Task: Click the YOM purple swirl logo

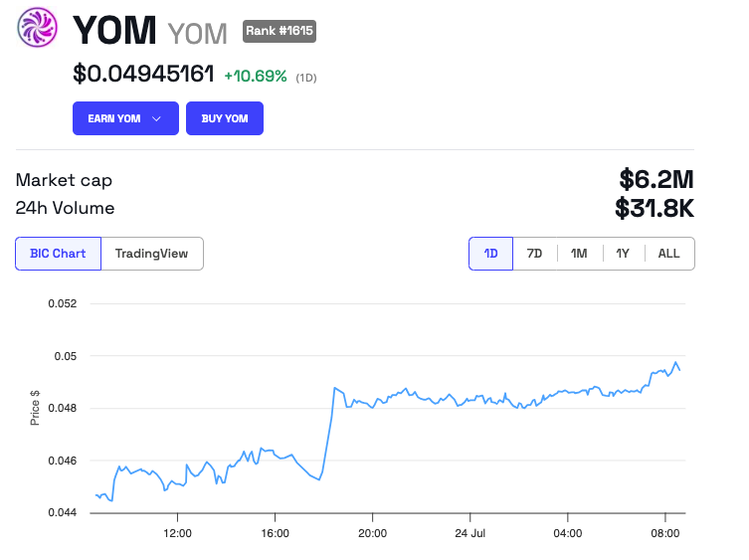Action: pyautogui.click(x=38, y=28)
